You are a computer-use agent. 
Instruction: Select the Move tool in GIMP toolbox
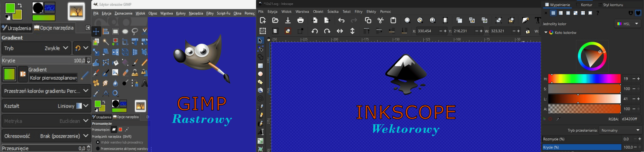tap(96, 32)
